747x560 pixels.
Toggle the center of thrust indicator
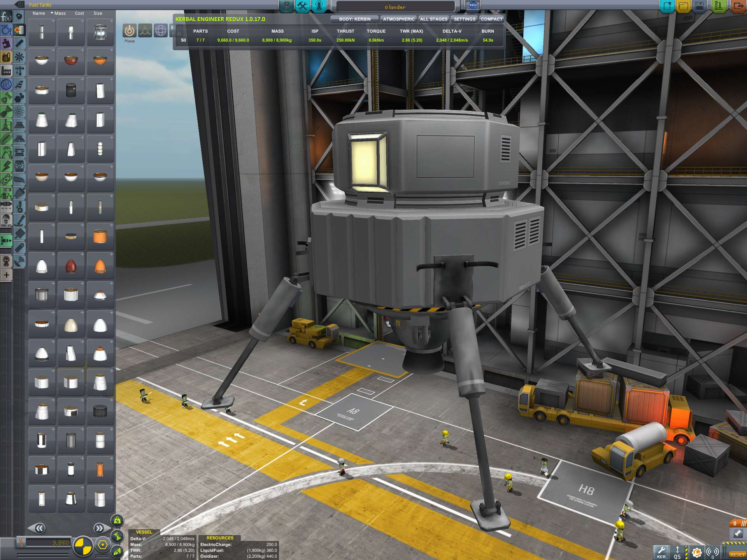coord(117,536)
